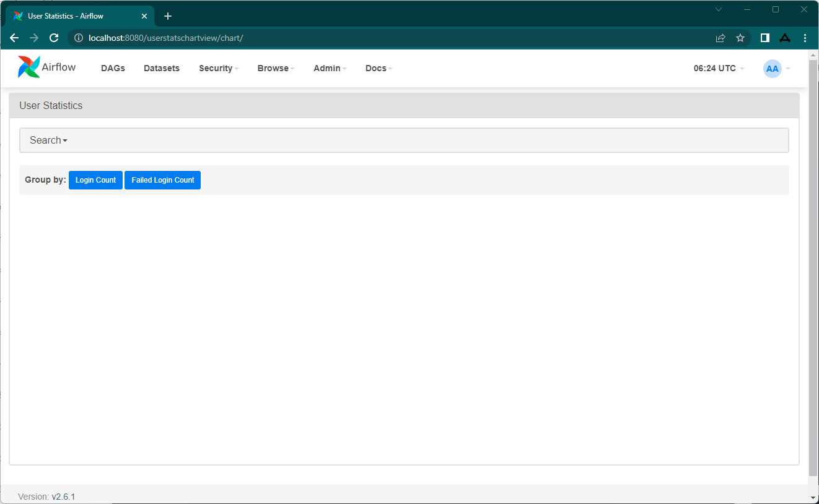Minimize the browser window

point(747,9)
